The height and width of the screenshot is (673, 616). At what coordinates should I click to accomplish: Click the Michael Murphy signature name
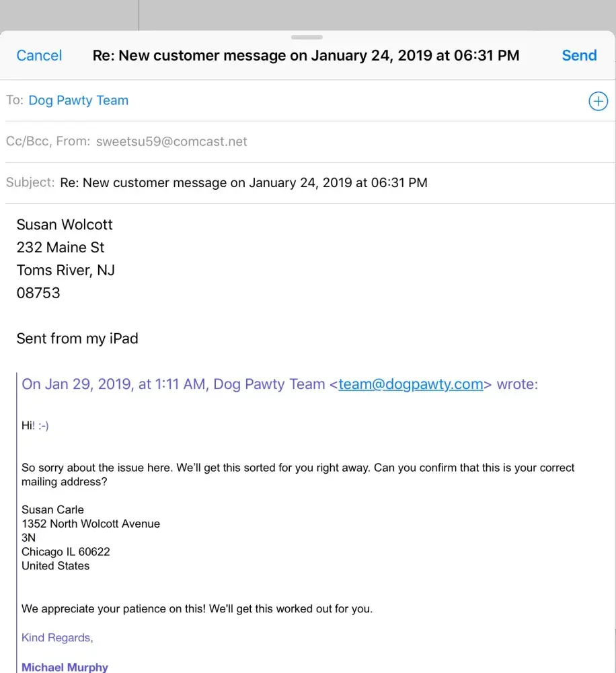[65, 667]
